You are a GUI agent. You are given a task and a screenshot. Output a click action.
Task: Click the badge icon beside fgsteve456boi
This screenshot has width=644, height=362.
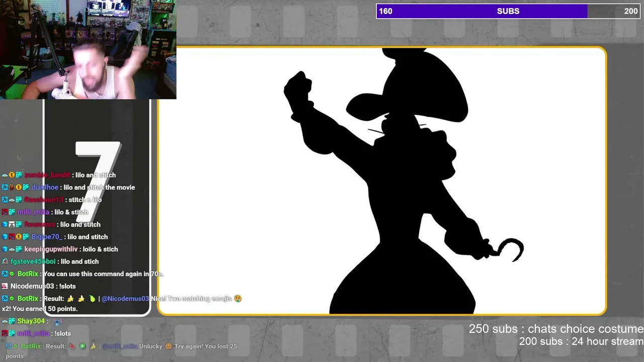pyautogui.click(x=5, y=261)
